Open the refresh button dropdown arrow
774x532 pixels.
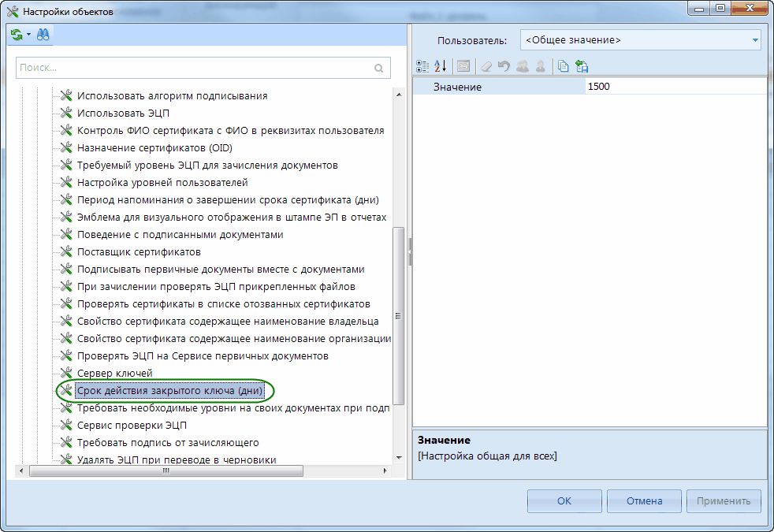point(28,35)
